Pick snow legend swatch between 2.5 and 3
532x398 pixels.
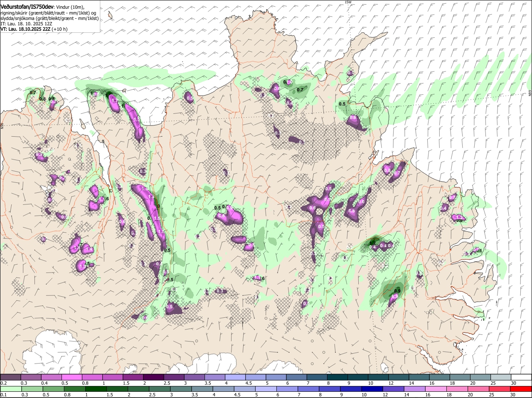[174, 377]
